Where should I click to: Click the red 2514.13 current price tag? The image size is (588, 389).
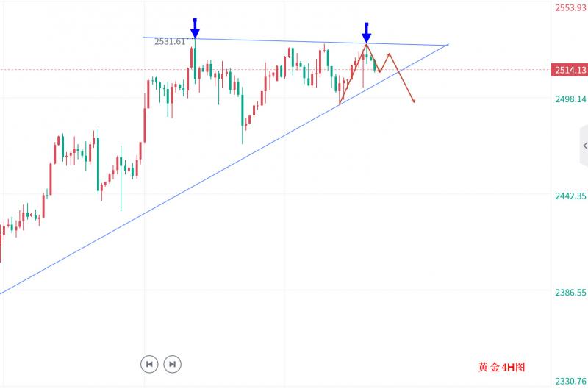click(x=570, y=70)
